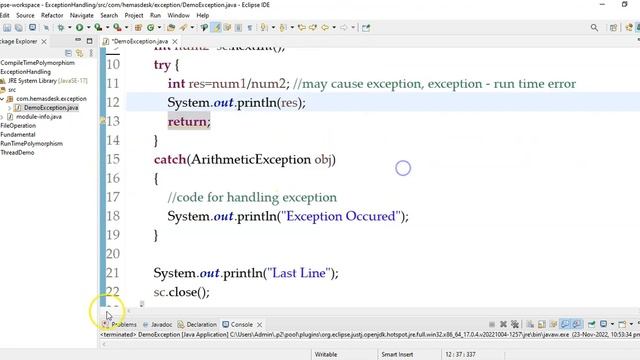This screenshot has width=640, height=360.
Task: Open the Project menu
Action: click(x=134, y=15)
